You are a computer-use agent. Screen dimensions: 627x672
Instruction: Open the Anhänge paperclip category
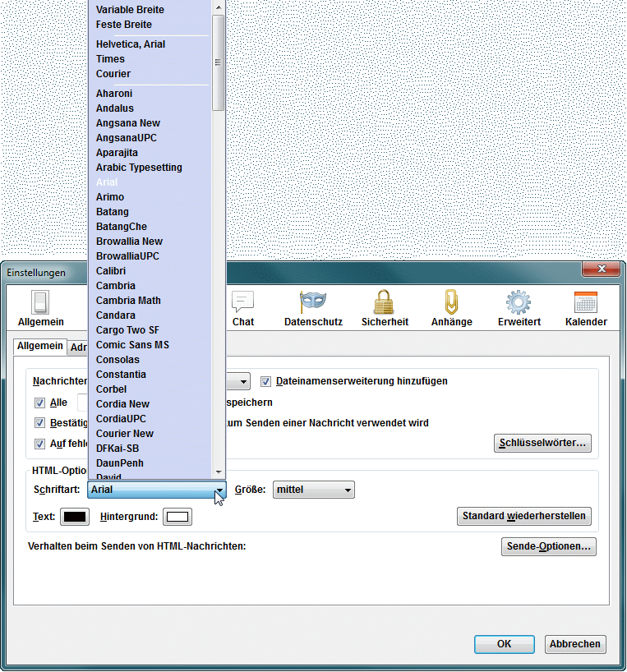pyautogui.click(x=451, y=309)
